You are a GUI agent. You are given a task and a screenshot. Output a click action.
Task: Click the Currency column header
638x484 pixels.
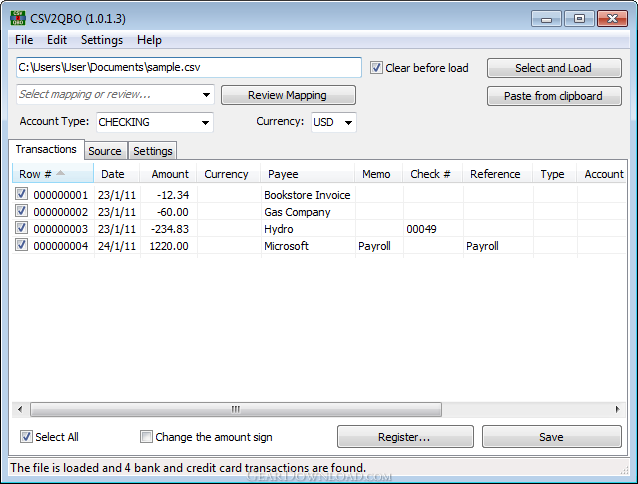(x=229, y=174)
